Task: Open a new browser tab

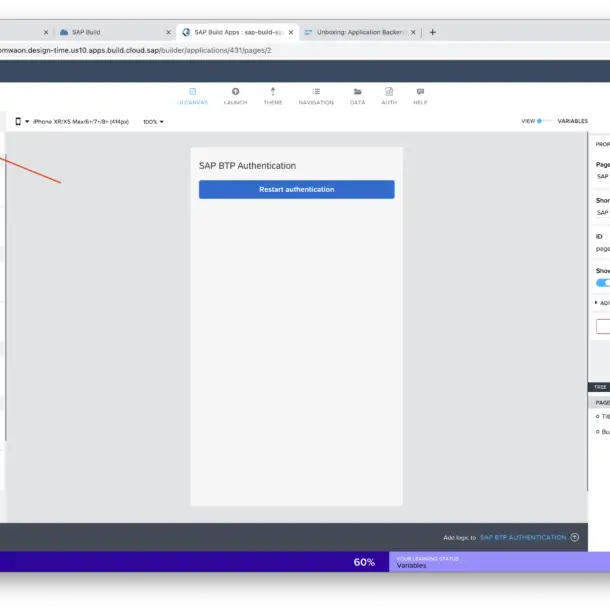Action: click(x=433, y=32)
